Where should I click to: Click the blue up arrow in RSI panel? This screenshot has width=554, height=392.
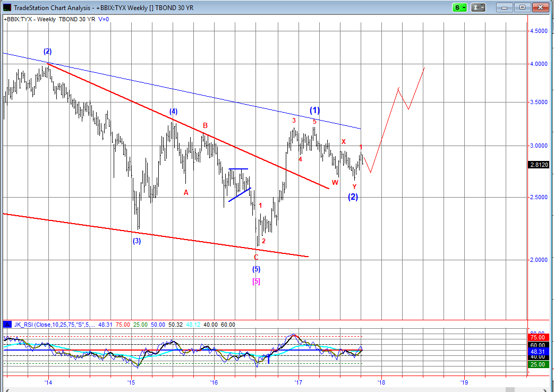(x=269, y=360)
